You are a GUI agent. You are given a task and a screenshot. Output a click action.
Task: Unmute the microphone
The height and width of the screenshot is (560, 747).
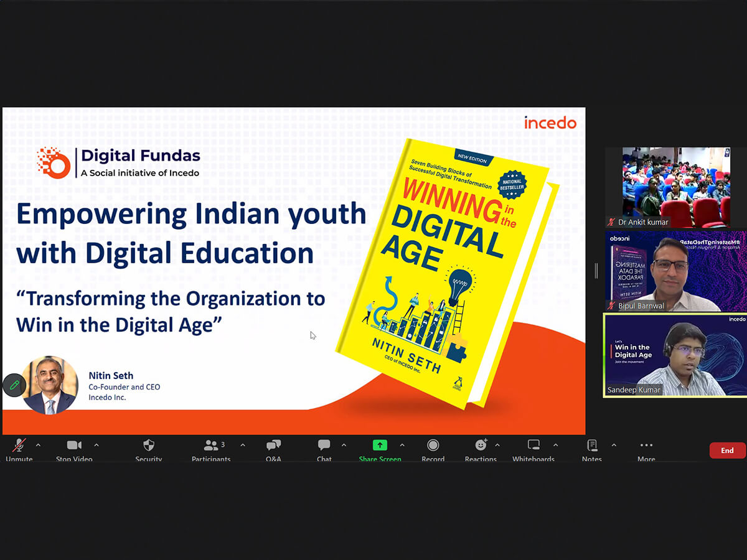(19, 446)
